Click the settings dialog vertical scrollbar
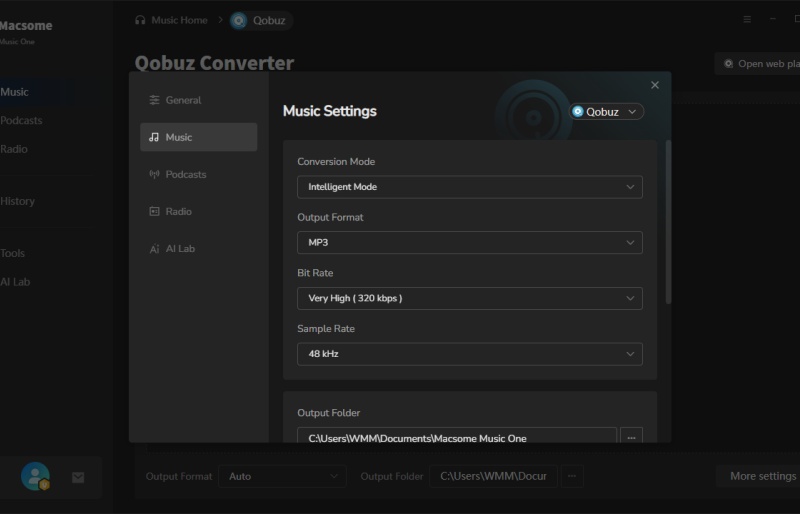This screenshot has height=514, width=800. pos(668,222)
